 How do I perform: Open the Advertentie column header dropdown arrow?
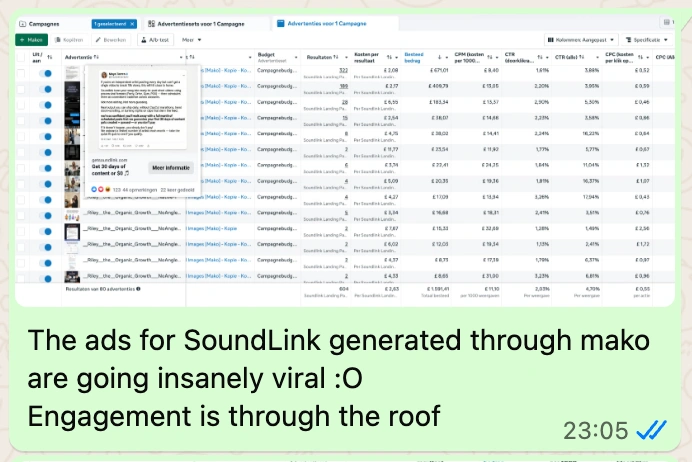[x=181, y=58]
